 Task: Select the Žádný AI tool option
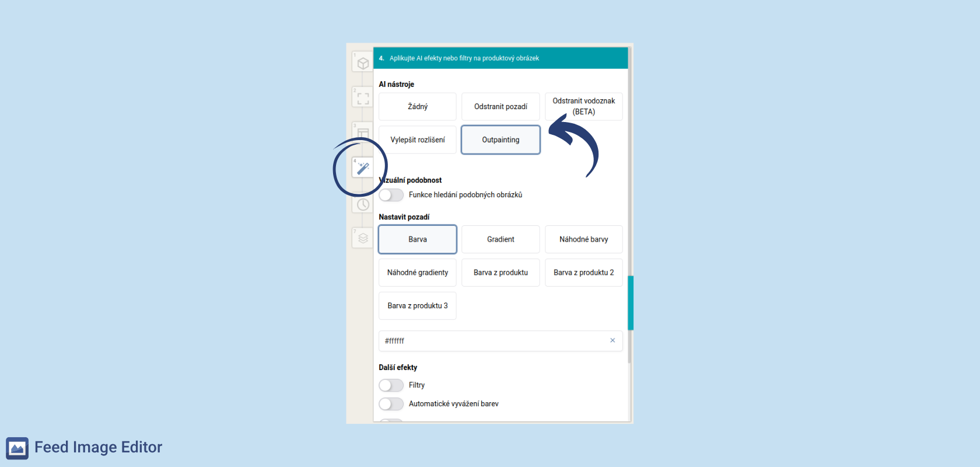point(418,107)
